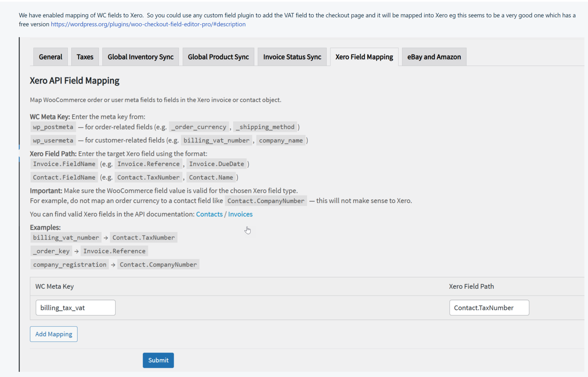Submit the field mapping form
Screen dimensions: 588x377
(x=158, y=360)
